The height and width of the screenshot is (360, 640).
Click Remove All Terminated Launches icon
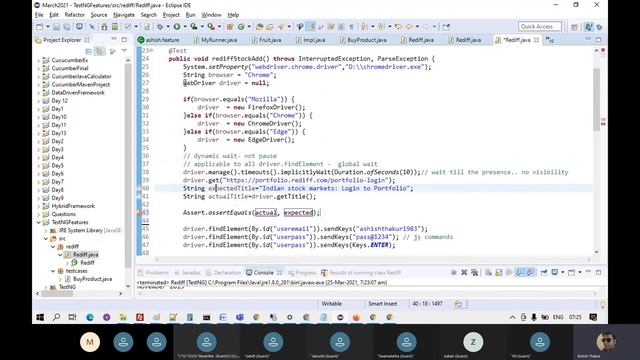click(474, 272)
